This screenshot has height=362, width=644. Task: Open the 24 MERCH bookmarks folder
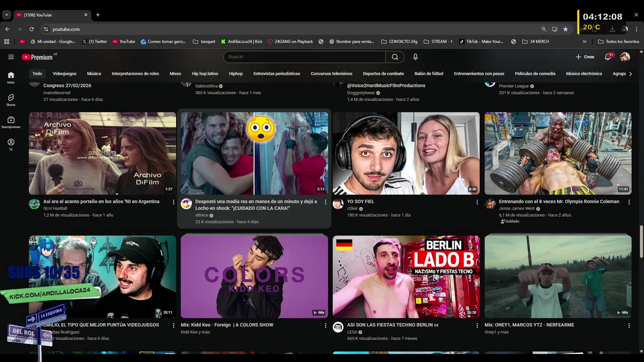[535, 42]
